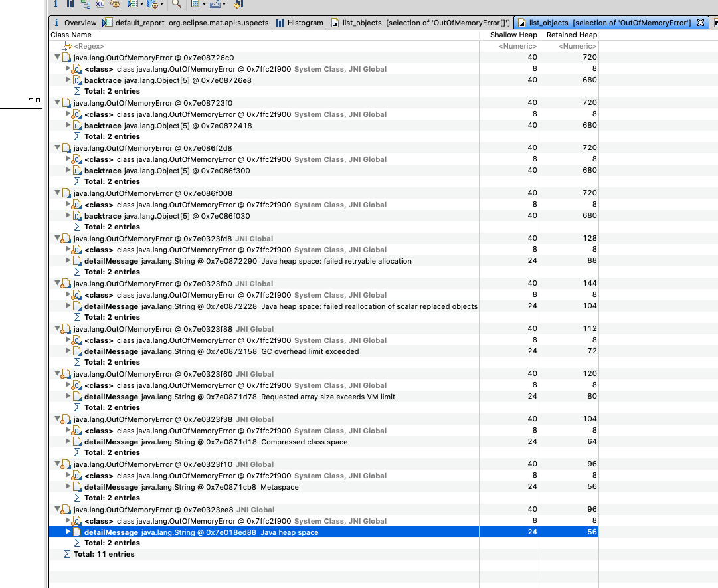Collapse java.lang.OutOfMemoryError @ 0x7e08726c0 node
The width and height of the screenshot is (718, 588).
coord(57,57)
